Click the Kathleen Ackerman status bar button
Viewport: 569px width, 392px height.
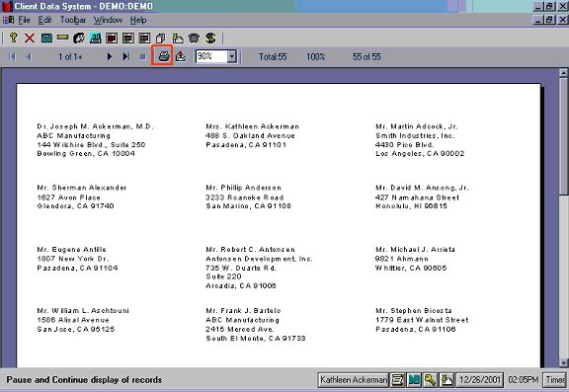tap(354, 380)
